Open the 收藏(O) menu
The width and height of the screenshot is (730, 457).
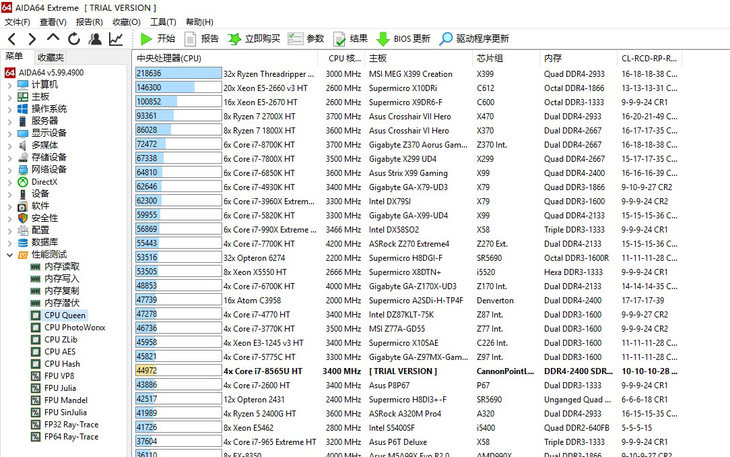click(x=127, y=22)
